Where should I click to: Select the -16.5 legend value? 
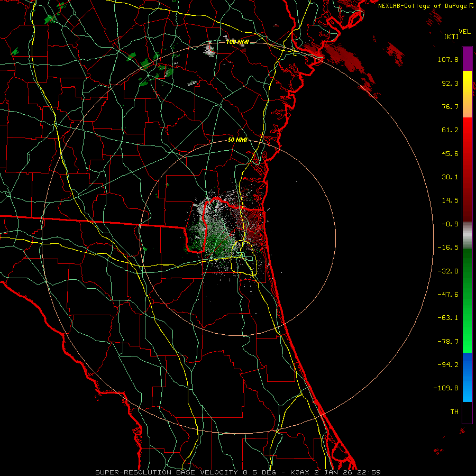(x=448, y=248)
